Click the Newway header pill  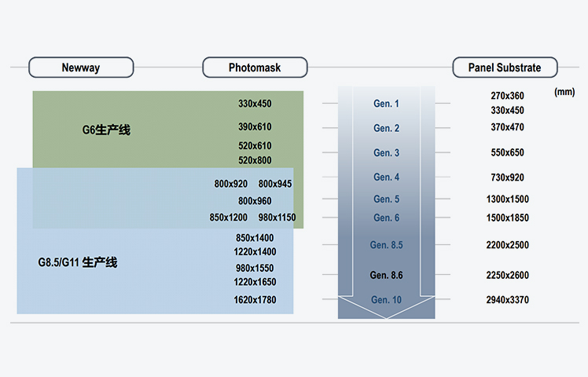[79, 68]
